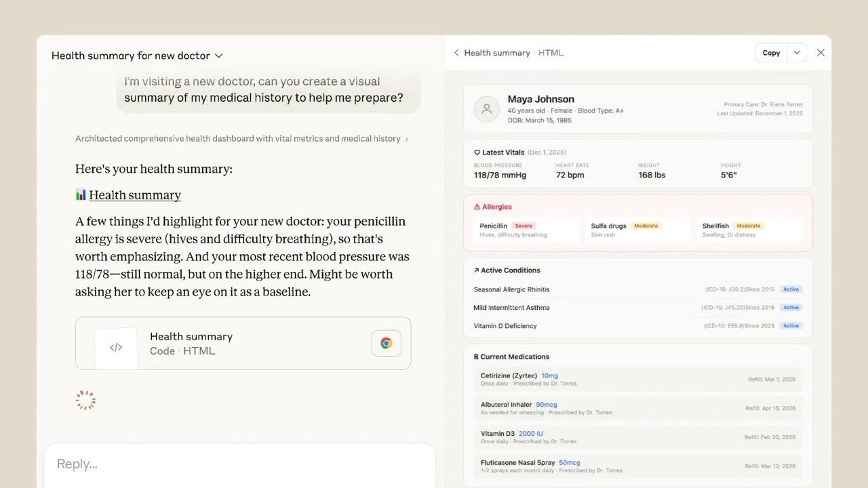Open the Chrome icon on Health summary card
This screenshot has width=868, height=488.
(386, 343)
